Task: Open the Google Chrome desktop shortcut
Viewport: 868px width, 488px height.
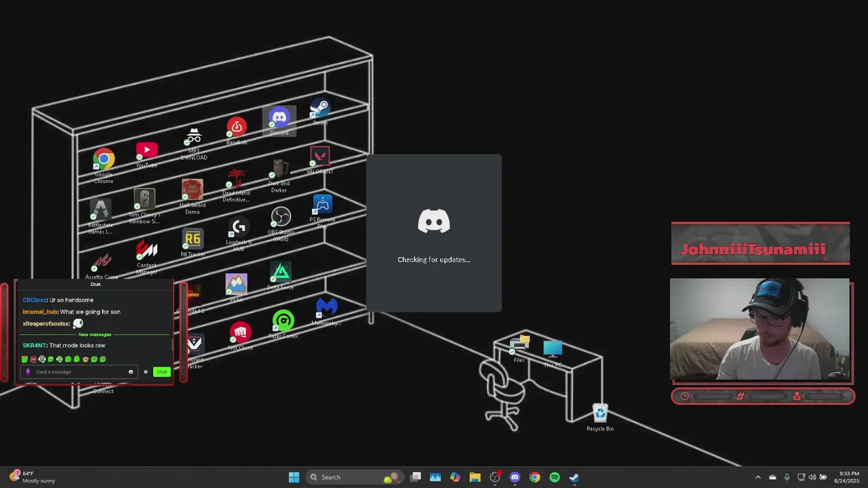Action: click(104, 165)
